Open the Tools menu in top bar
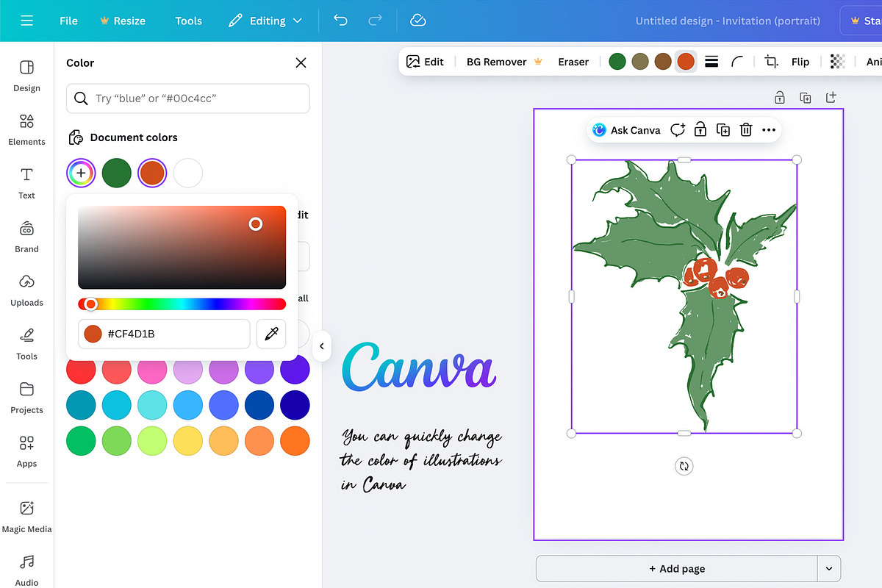Image resolution: width=882 pixels, height=588 pixels. coord(188,21)
